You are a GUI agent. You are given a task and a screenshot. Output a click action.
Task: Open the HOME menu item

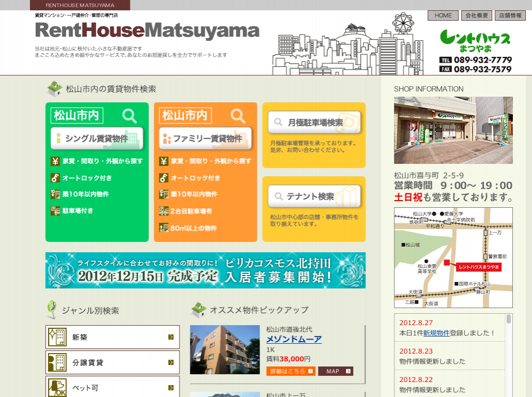(443, 16)
